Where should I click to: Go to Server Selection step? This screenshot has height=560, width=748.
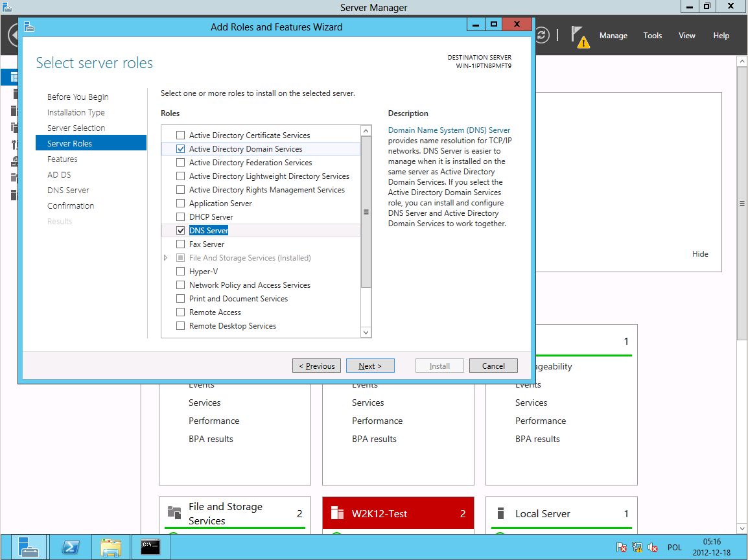pos(76,128)
